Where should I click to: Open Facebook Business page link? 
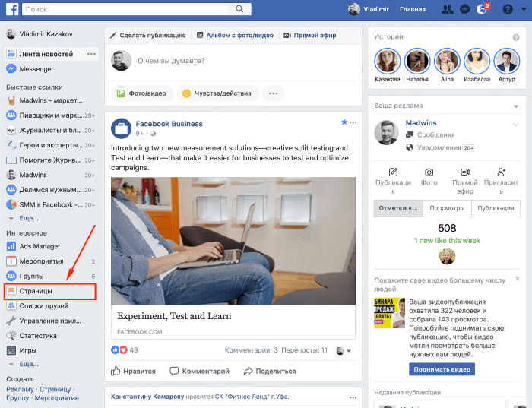click(x=169, y=124)
